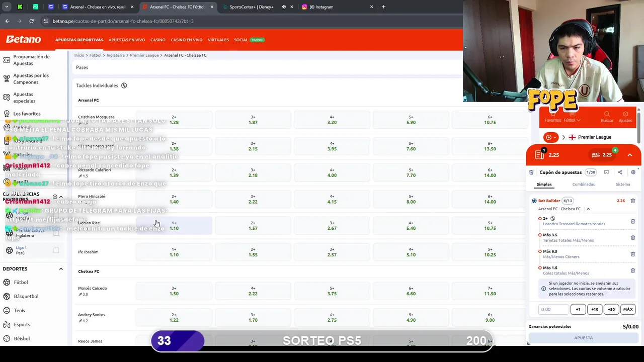
Task: Open the Programación de Apuestas sidebar icon
Action: [x=7, y=60]
